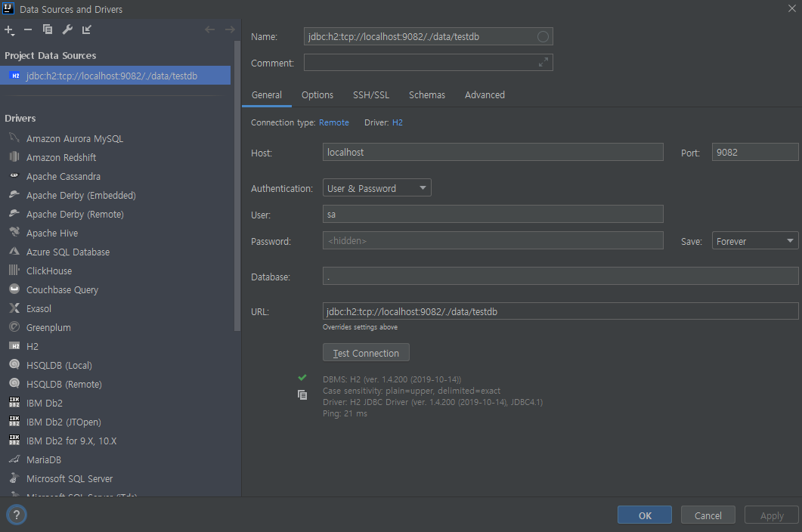Select Azure SQL Database driver icon
802x532 pixels.
click(14, 252)
